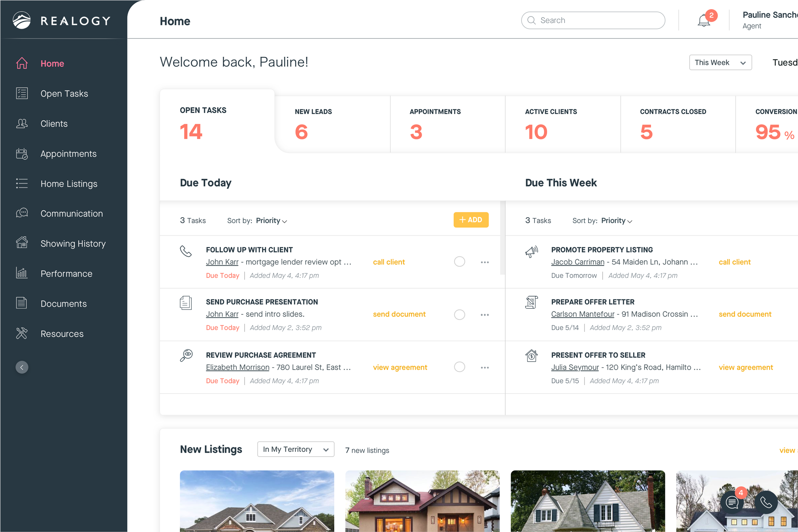Mark Send Purchase Presentation task complete
Image resolution: width=798 pixels, height=532 pixels.
[x=459, y=314]
